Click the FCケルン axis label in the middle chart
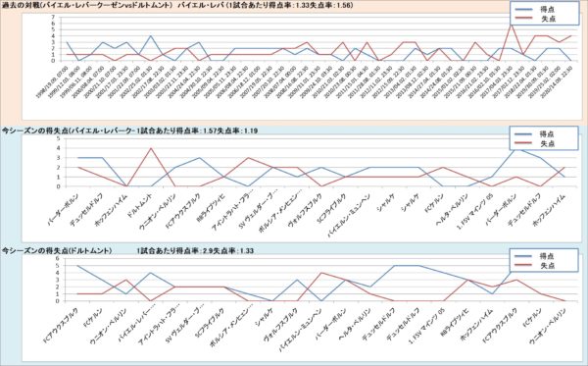This screenshot has height=366, width=588. pos(434,203)
